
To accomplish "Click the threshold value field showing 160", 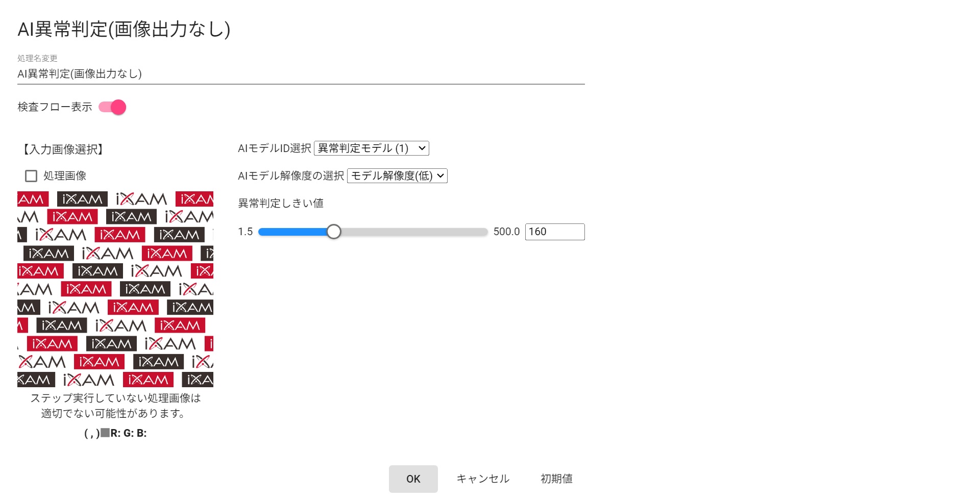I will coord(554,232).
